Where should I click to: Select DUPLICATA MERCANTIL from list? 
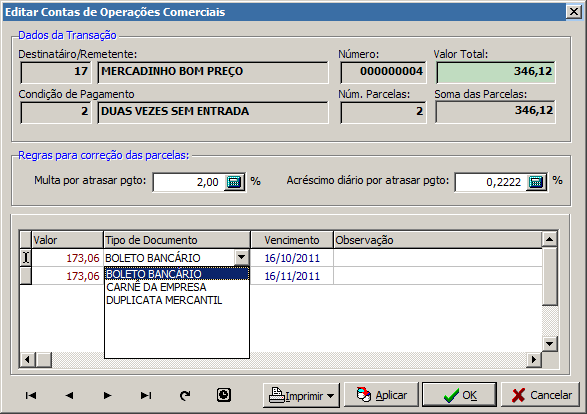click(x=164, y=300)
